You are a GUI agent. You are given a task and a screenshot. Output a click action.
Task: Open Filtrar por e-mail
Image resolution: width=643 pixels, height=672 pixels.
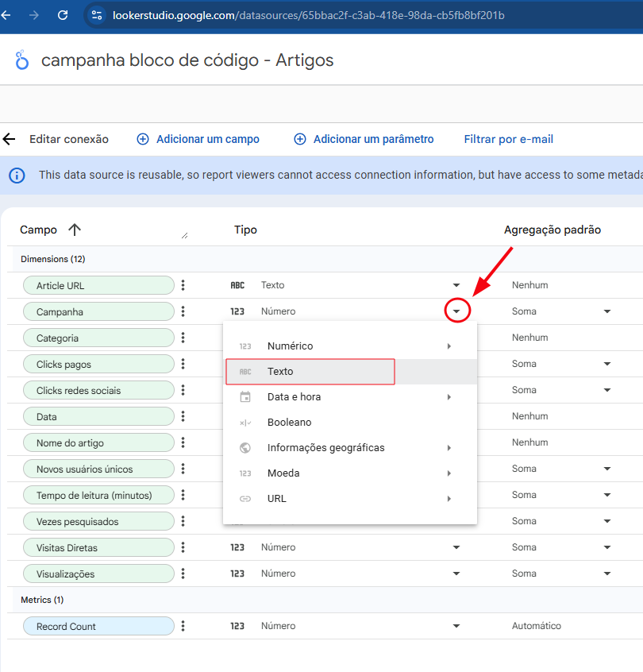click(x=508, y=138)
